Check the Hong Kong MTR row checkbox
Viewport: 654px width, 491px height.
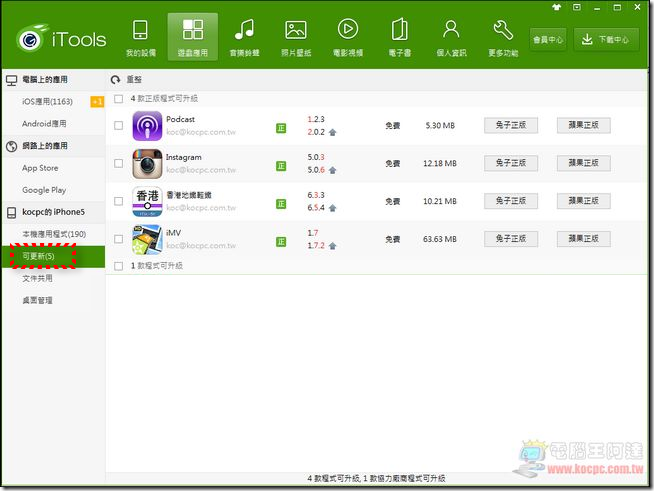(118, 201)
